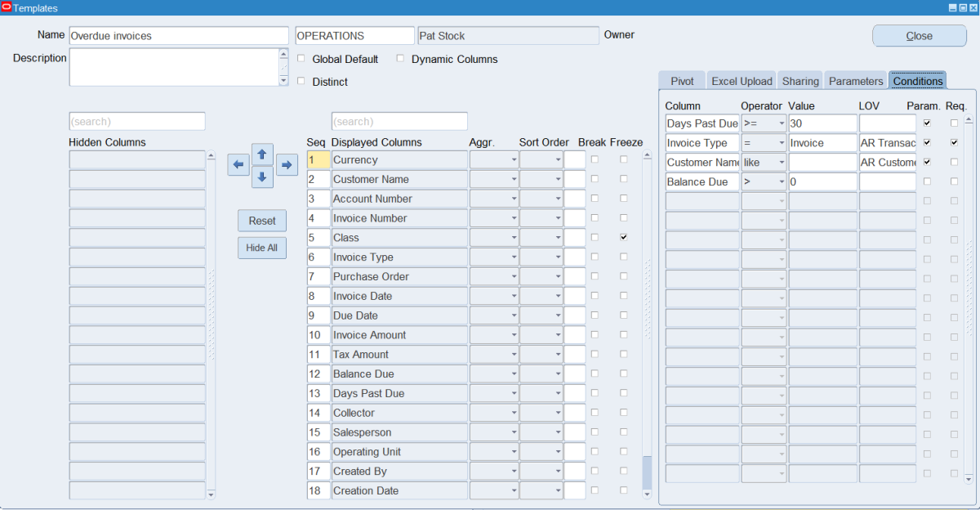Select the Tax Amount displayed column

[399, 355]
